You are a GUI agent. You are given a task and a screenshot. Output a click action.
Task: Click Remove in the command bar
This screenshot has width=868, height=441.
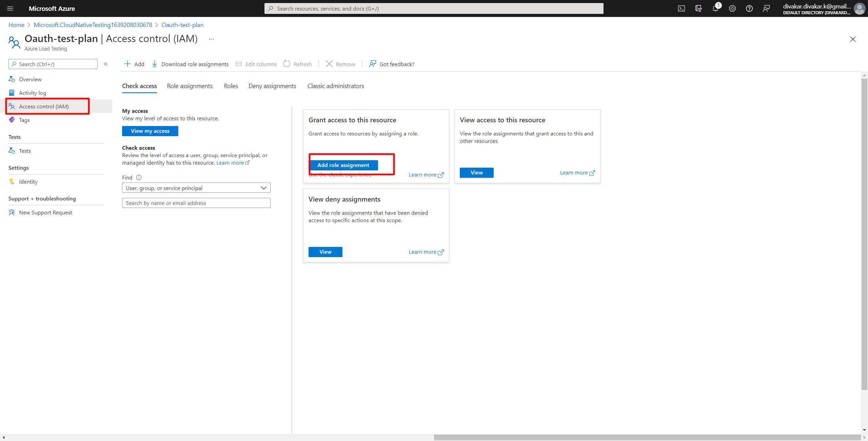(x=340, y=64)
